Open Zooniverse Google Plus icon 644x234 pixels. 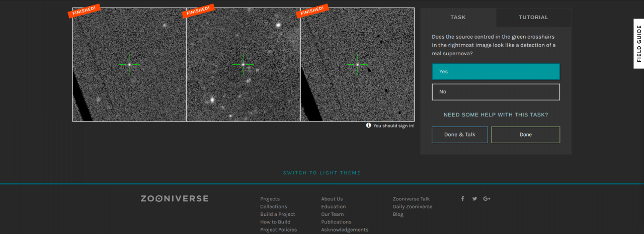coord(487,198)
